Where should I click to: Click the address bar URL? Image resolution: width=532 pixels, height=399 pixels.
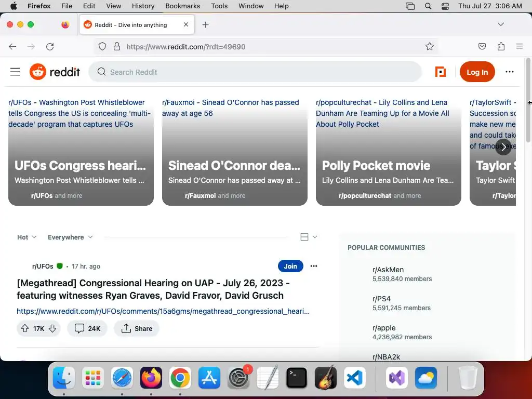tap(185, 47)
